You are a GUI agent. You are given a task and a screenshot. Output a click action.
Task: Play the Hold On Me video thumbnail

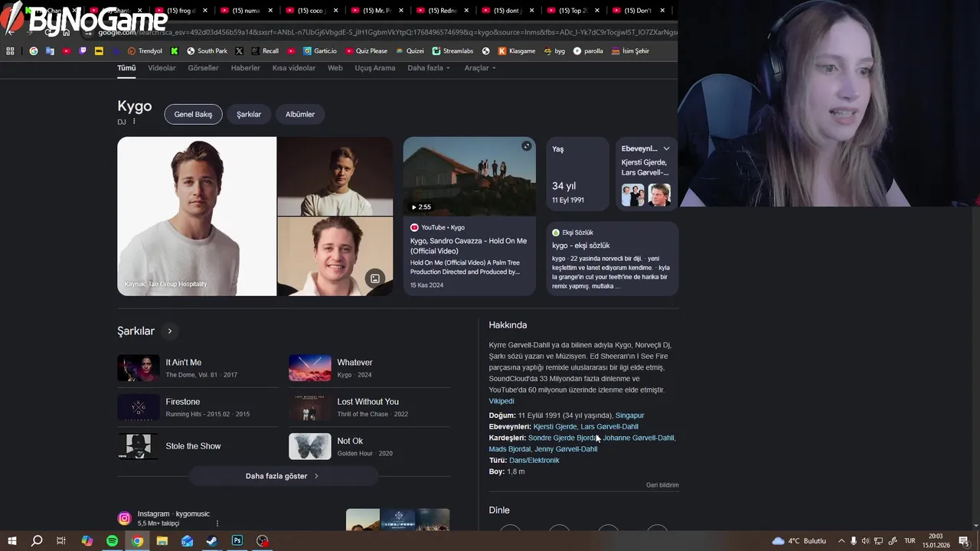pos(469,177)
